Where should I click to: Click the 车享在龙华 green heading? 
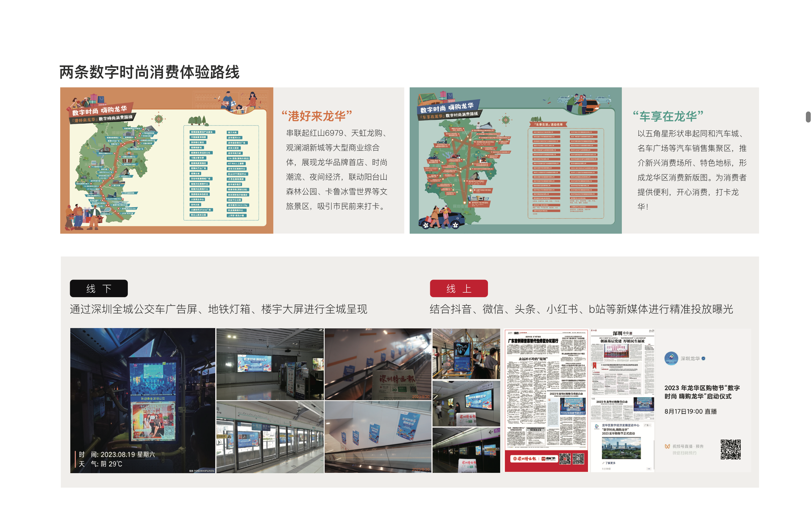point(668,116)
